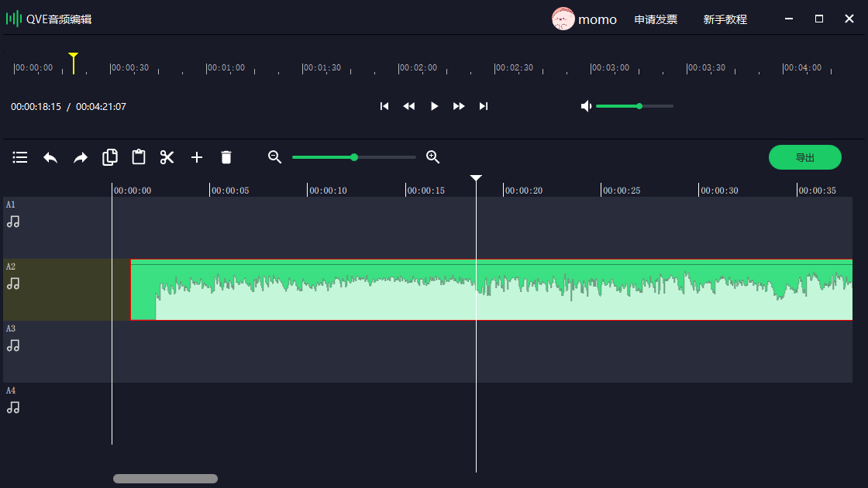Skip to the start of audio
This screenshot has width=868, height=488.
pos(384,106)
